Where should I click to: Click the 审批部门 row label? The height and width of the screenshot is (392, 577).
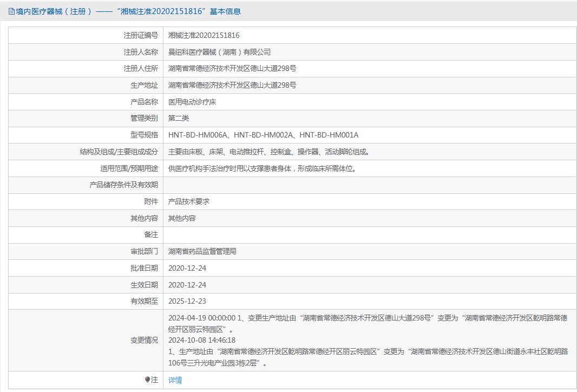tap(144, 251)
